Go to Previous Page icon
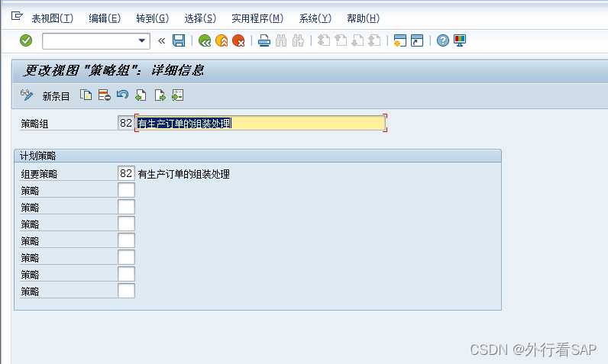This screenshot has width=608, height=364. pos(341,40)
